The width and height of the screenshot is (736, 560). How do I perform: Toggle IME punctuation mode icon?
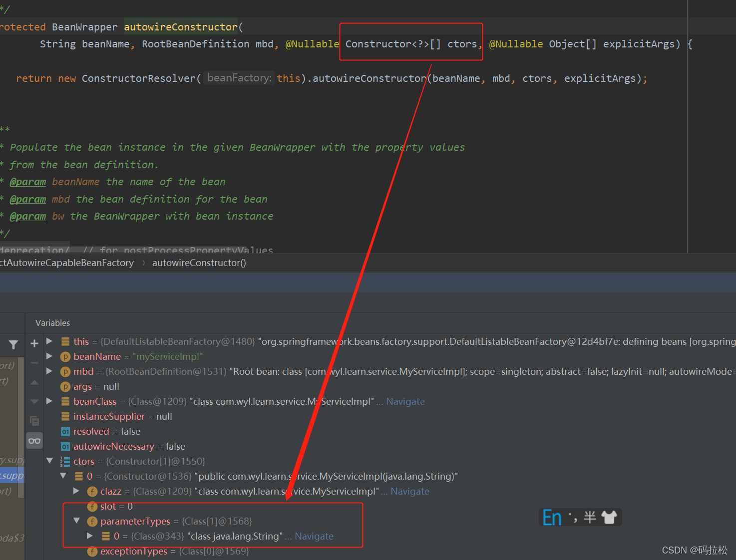click(573, 518)
